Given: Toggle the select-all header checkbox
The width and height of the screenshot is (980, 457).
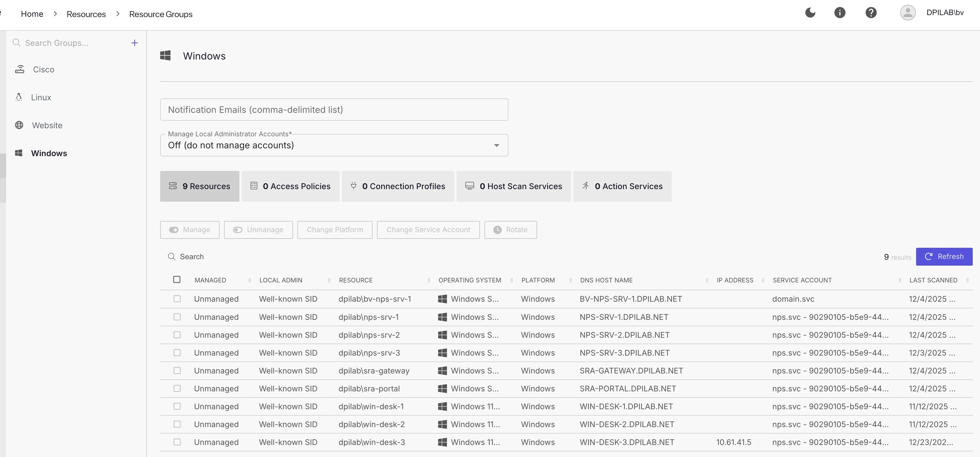Looking at the screenshot, I should tap(177, 280).
